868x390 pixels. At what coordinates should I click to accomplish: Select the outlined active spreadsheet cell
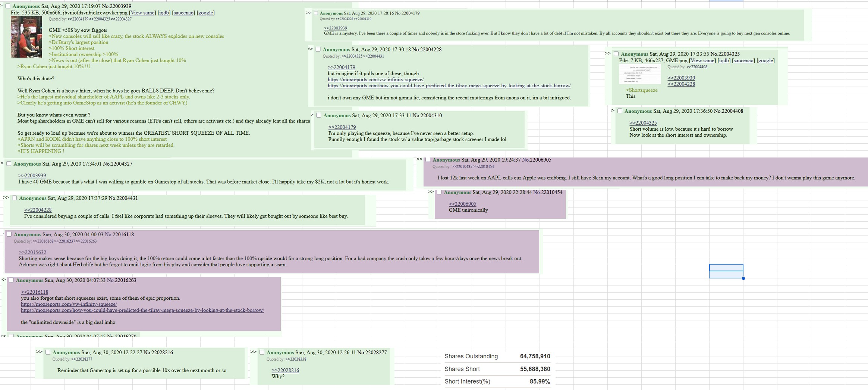coord(726,268)
